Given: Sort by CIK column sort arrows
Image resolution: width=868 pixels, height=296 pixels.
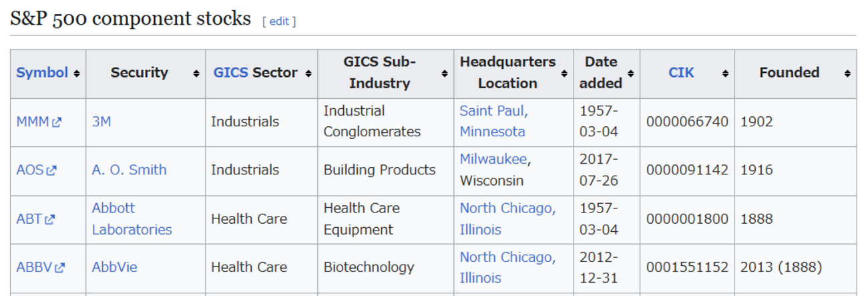Looking at the screenshot, I should 725,73.
